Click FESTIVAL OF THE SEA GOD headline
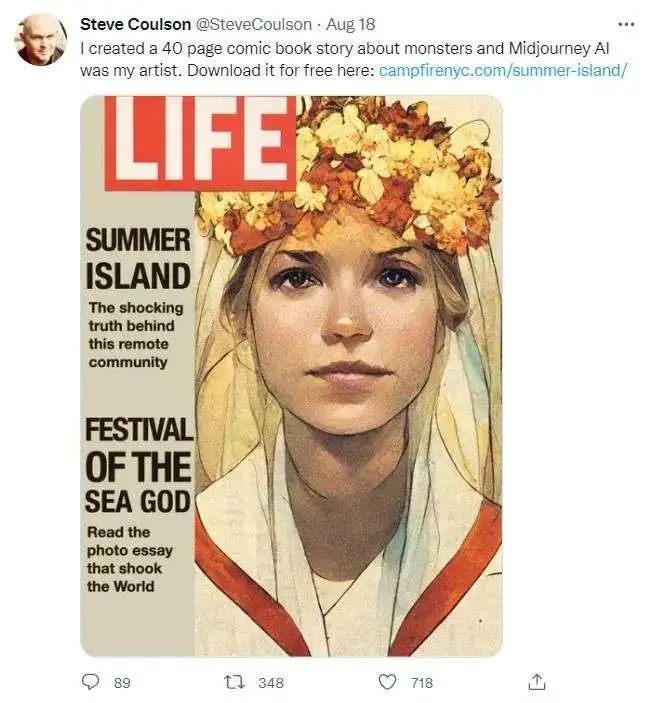The height and width of the screenshot is (703, 647). tap(139, 464)
